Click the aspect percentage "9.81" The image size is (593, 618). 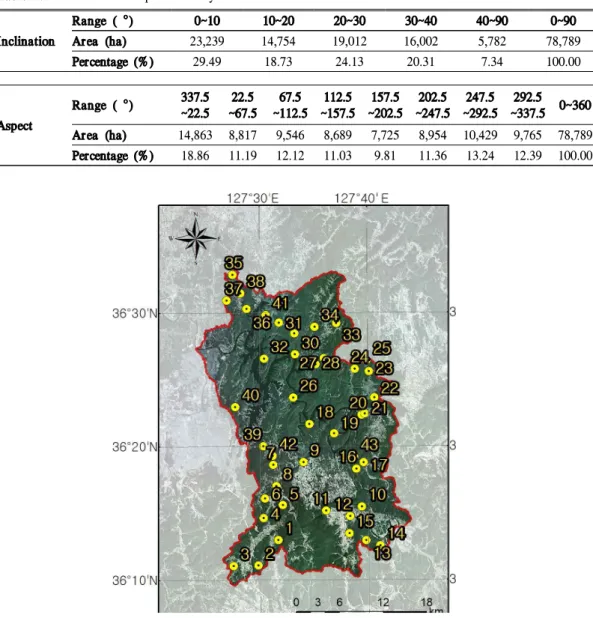coord(385,156)
